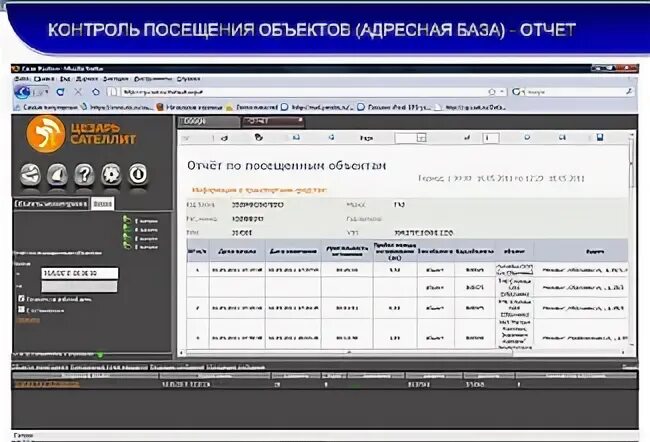Open the third tab in the bottom panel
The image size is (650, 442).
click(x=177, y=367)
